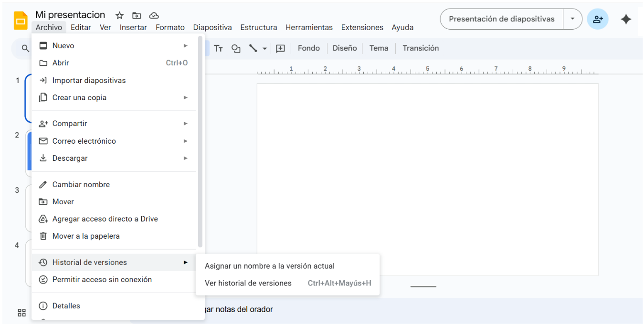
Task: Expand the line tool dropdown arrow
Action: click(x=264, y=48)
